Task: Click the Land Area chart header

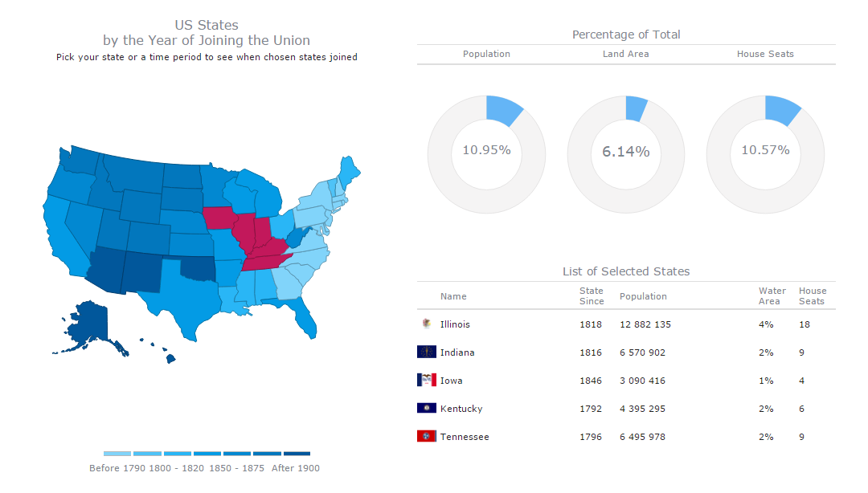Action: [x=625, y=54]
